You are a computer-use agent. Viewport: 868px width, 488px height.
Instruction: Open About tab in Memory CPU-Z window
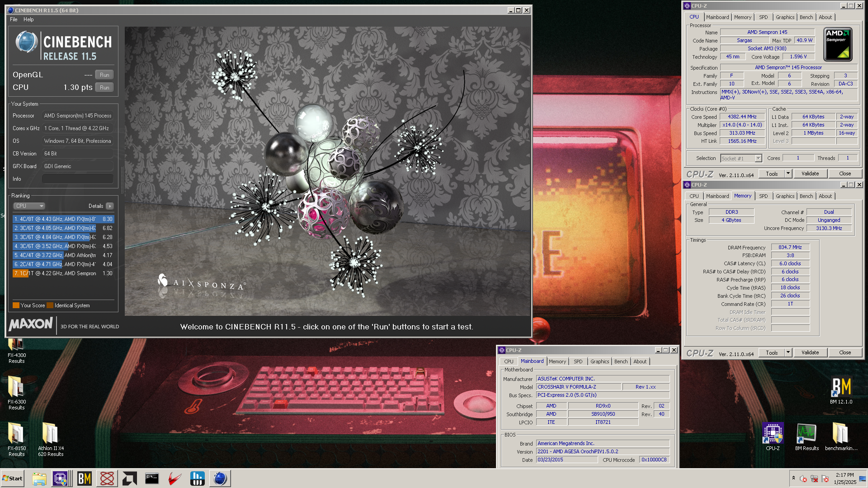pos(825,196)
